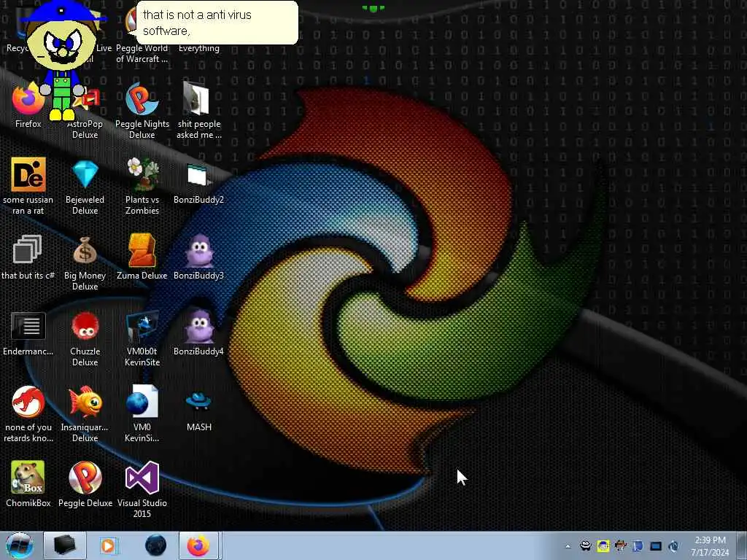Launch Big Money Deluxe money bag icon

click(x=85, y=262)
